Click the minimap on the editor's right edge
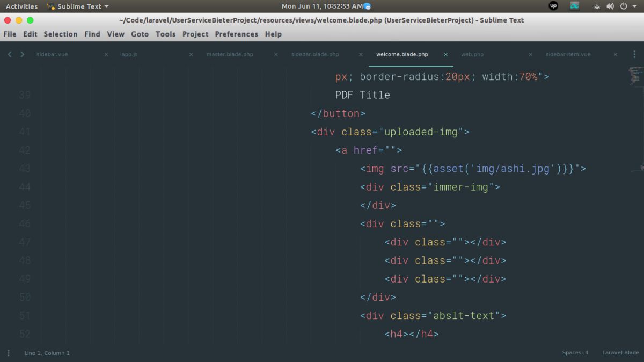This screenshot has height=362, width=644. click(635, 75)
